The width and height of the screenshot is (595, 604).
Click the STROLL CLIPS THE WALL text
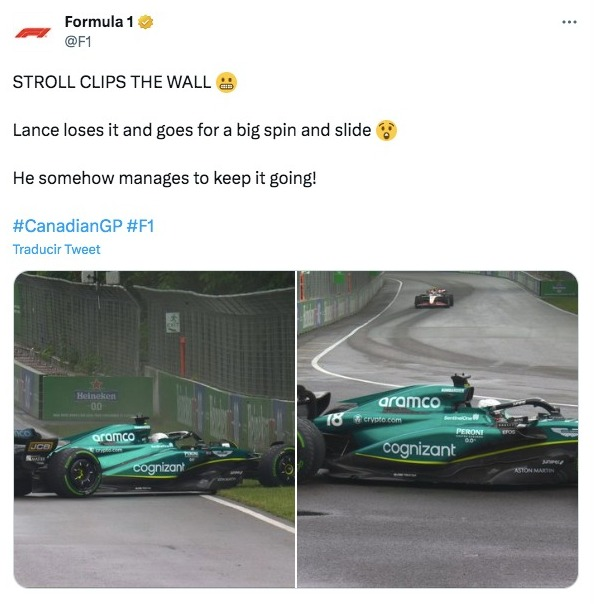pos(112,82)
